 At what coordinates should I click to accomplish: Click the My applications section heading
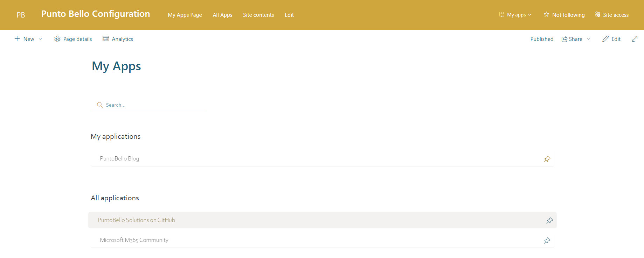pos(116,136)
